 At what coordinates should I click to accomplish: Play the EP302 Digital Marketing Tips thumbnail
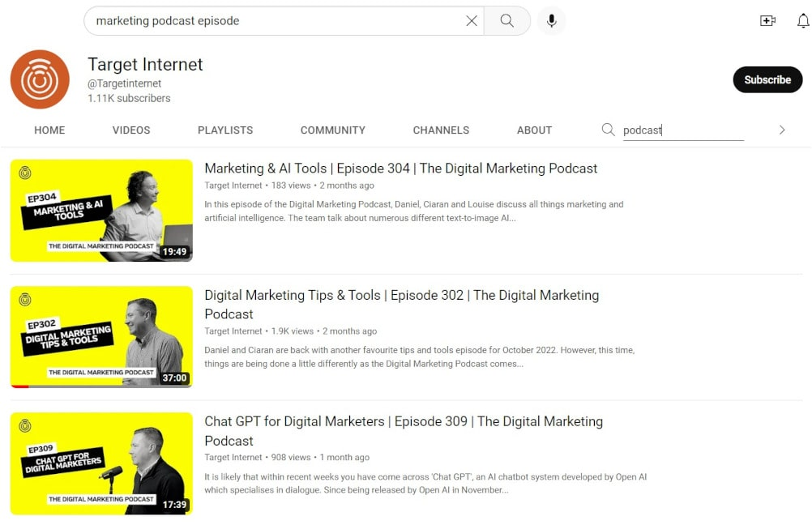(x=101, y=336)
